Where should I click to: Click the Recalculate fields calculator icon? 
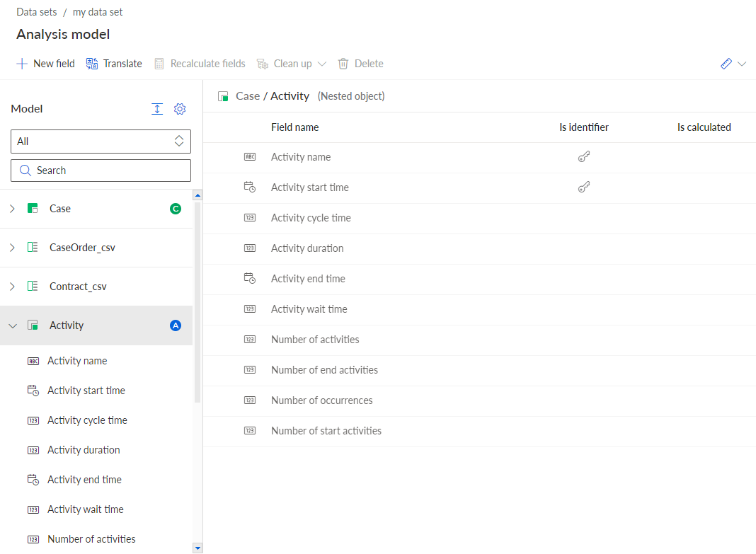(159, 64)
